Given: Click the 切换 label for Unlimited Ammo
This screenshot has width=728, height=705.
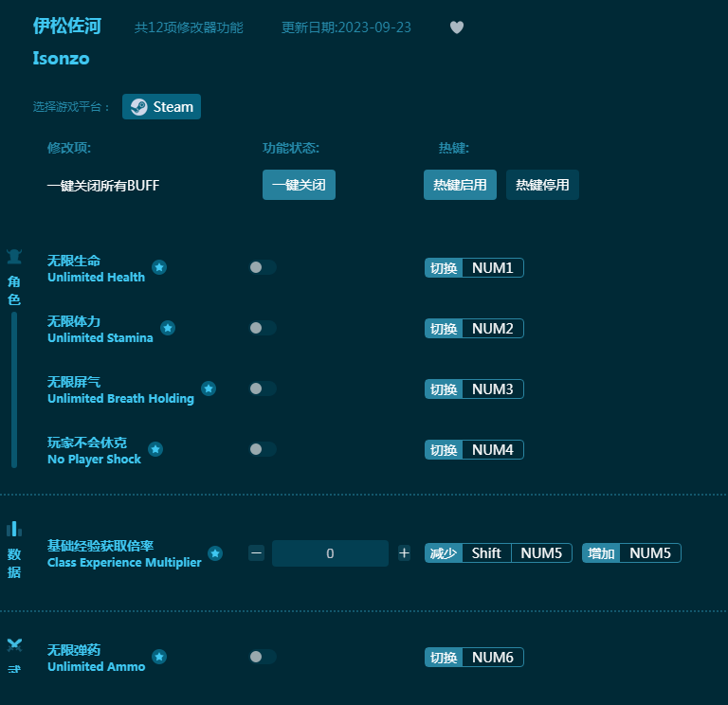Looking at the screenshot, I should 444,658.
